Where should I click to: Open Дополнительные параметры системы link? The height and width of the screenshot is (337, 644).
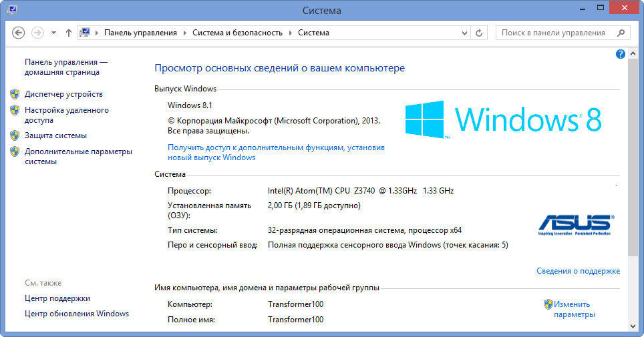[78, 156]
